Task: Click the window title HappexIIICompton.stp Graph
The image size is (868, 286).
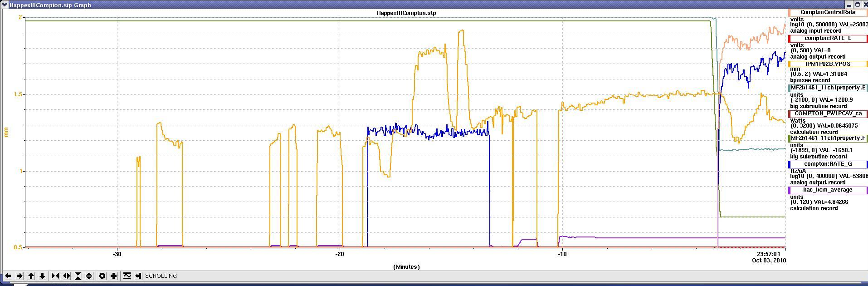Action: click(50, 5)
